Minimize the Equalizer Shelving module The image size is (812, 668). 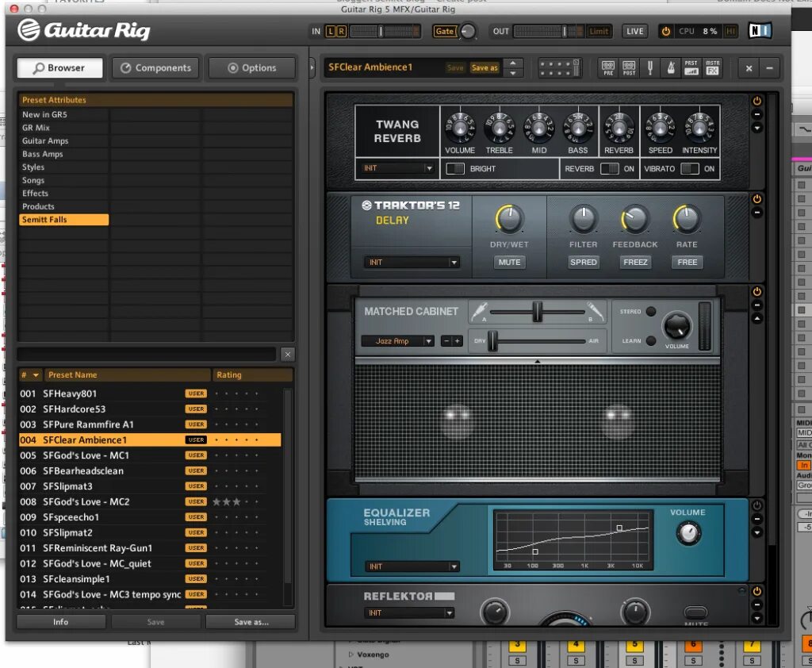tap(757, 519)
